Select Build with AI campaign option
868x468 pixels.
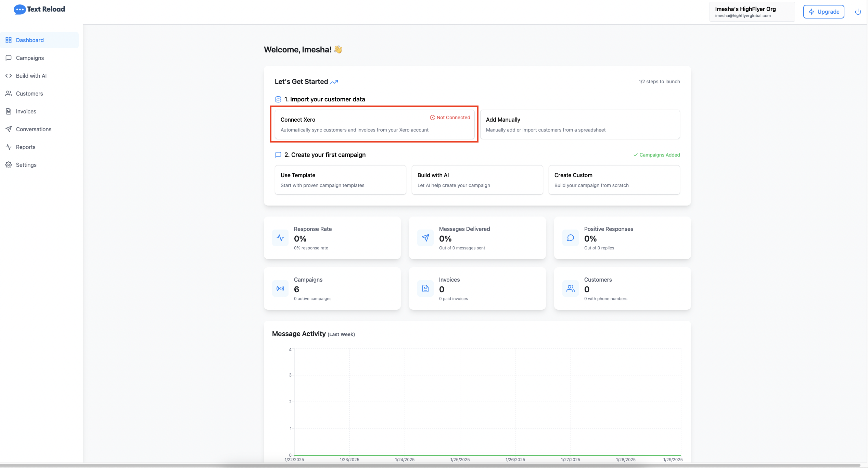point(477,180)
